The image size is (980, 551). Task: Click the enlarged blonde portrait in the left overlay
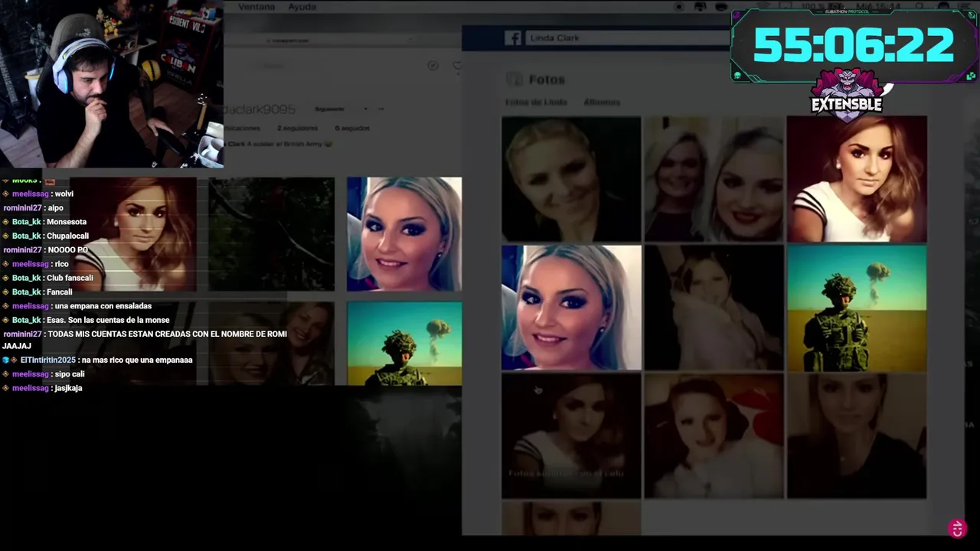point(404,234)
